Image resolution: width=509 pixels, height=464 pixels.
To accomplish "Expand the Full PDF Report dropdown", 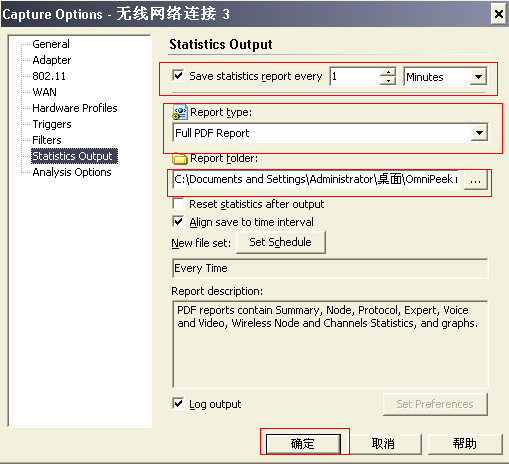I will click(x=479, y=133).
